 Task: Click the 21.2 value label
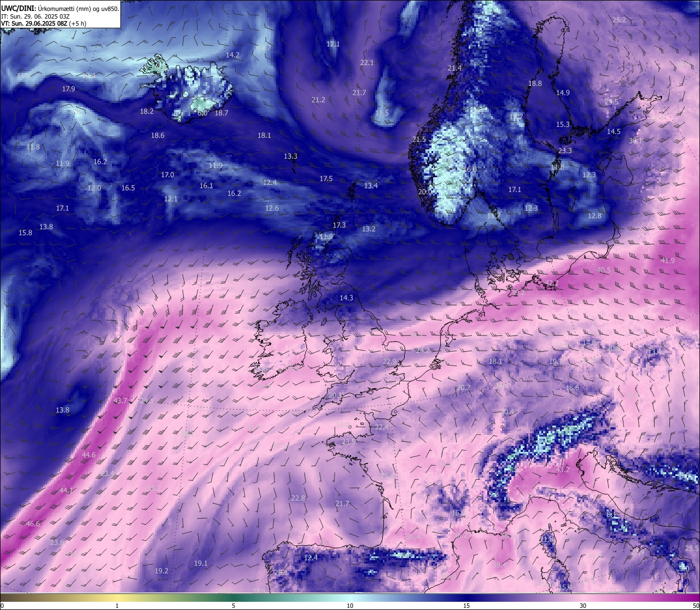[x=318, y=100]
